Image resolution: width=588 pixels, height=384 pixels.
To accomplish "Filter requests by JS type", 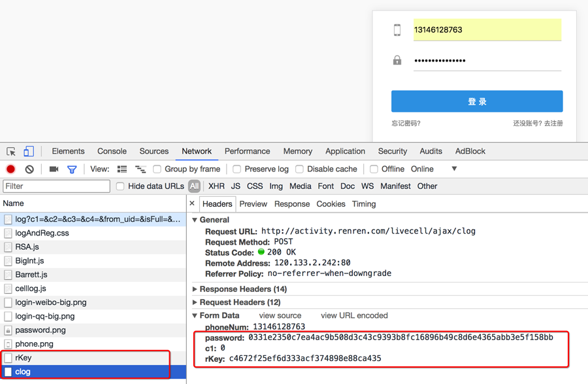I will click(x=235, y=186).
